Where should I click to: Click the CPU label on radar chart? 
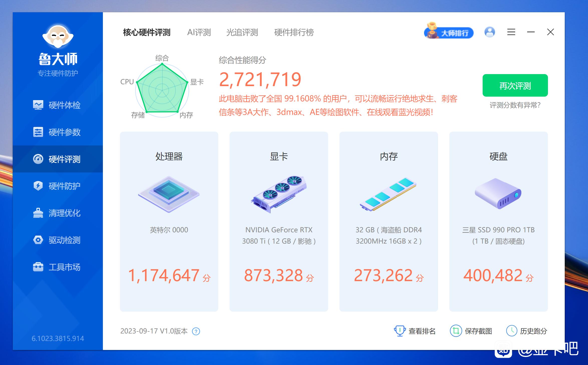click(127, 82)
